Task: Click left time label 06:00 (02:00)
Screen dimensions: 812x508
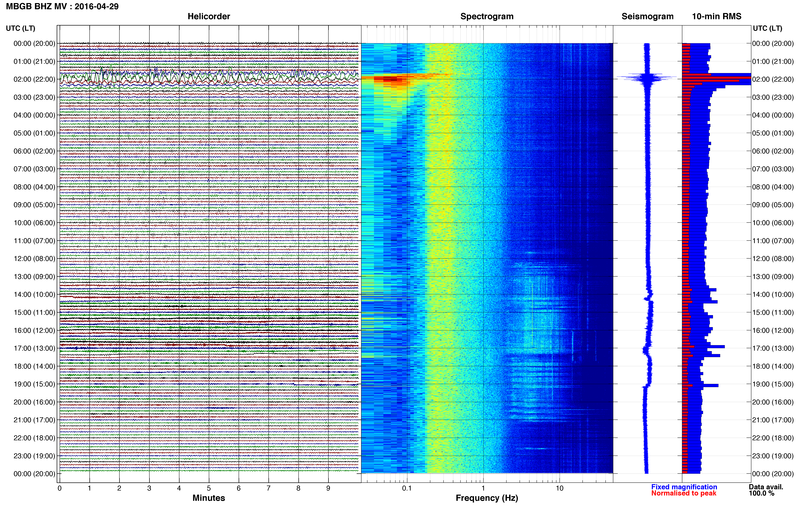Action: pos(34,151)
